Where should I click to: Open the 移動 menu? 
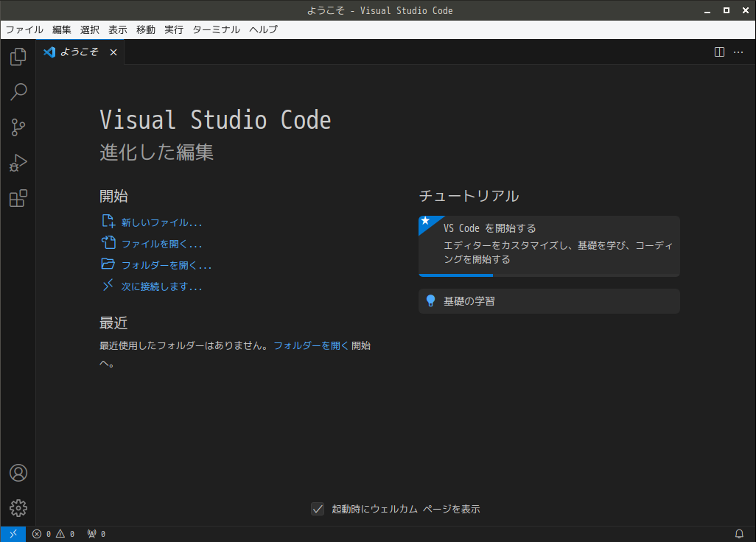(x=146, y=30)
